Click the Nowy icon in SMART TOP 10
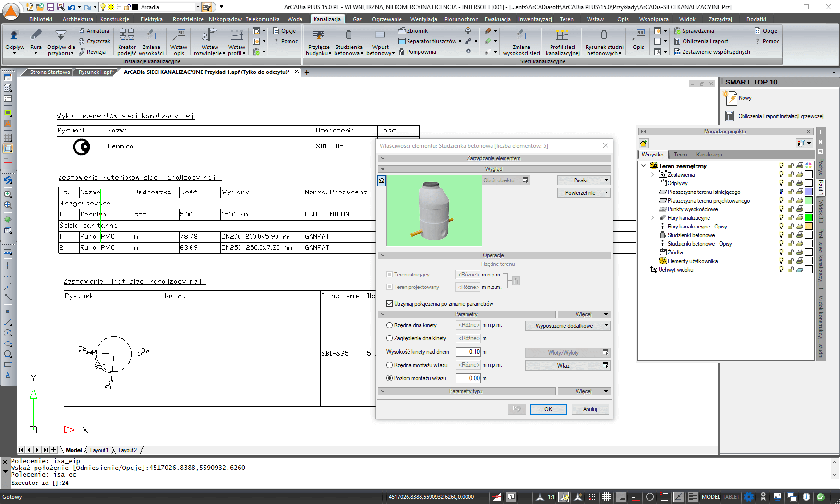840x504 pixels. click(x=731, y=98)
